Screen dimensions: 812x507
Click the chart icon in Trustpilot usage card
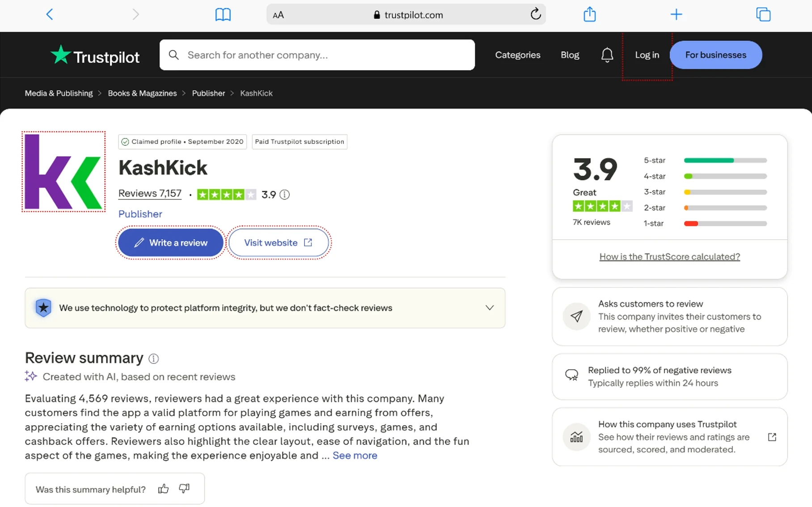(576, 437)
